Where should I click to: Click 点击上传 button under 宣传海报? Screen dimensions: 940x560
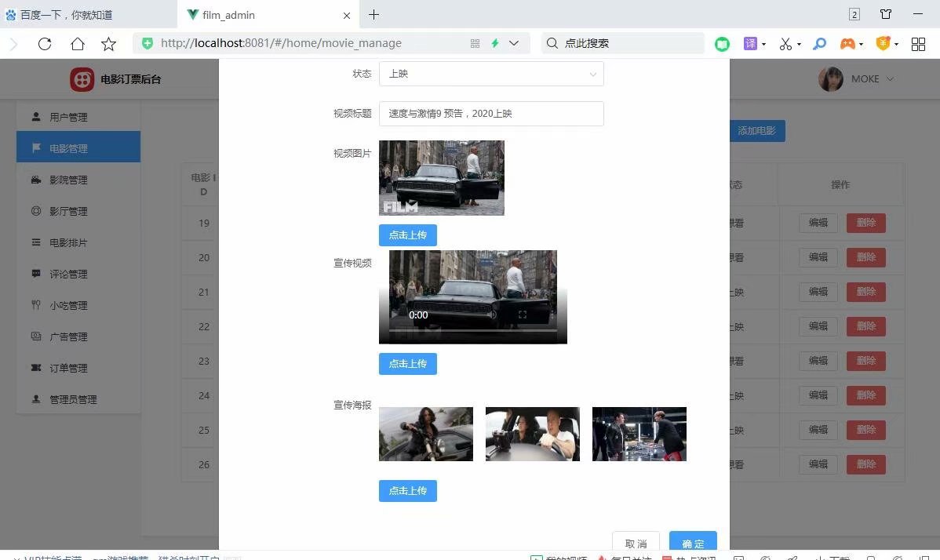pyautogui.click(x=408, y=490)
